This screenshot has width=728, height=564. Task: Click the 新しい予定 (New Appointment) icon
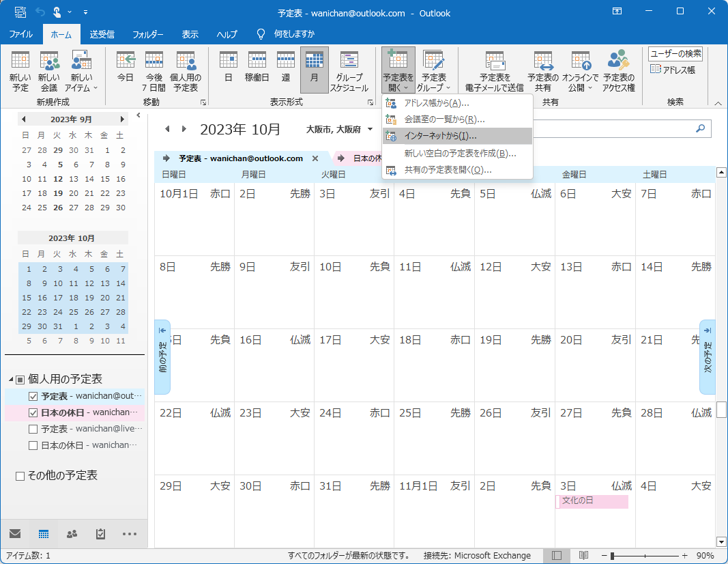(x=20, y=71)
